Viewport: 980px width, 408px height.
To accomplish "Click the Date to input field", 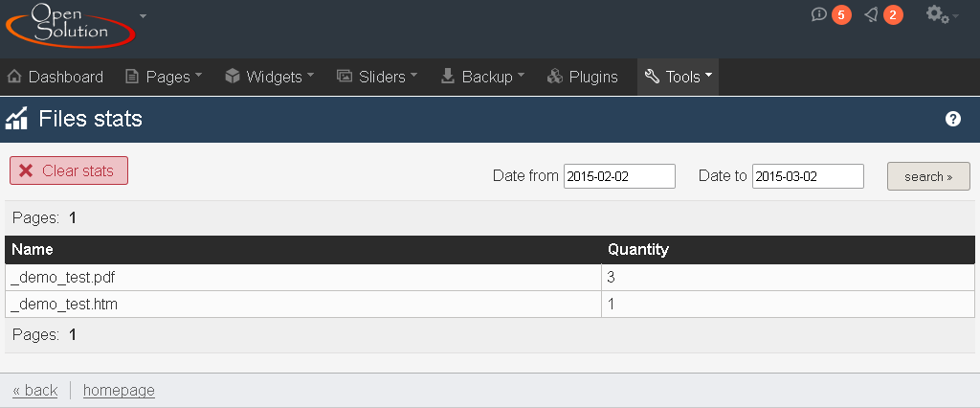I will [x=808, y=176].
